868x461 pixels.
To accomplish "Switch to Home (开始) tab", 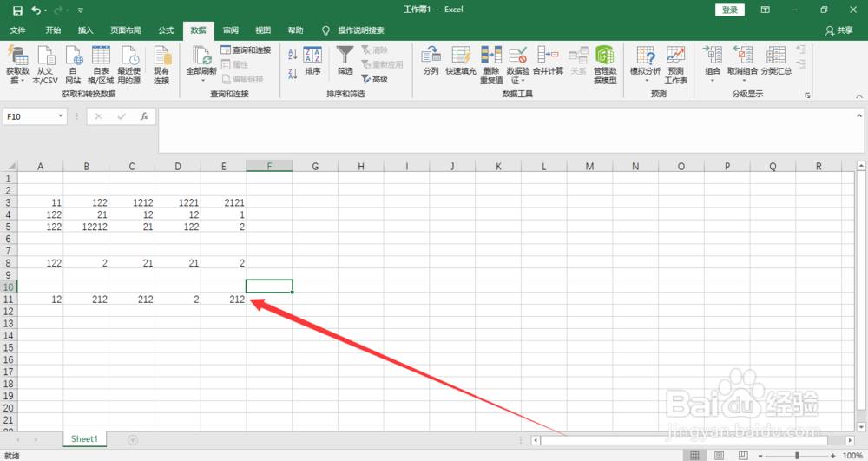I will click(x=53, y=30).
